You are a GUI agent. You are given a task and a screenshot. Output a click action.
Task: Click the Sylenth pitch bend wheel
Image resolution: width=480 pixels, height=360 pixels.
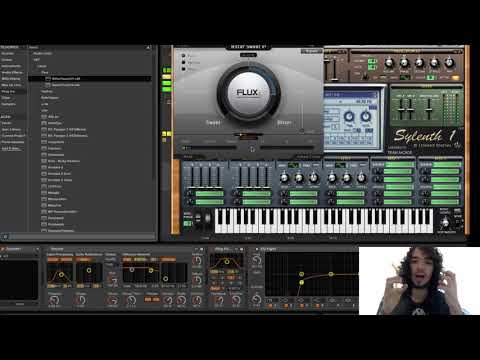pyautogui.click(x=198, y=218)
